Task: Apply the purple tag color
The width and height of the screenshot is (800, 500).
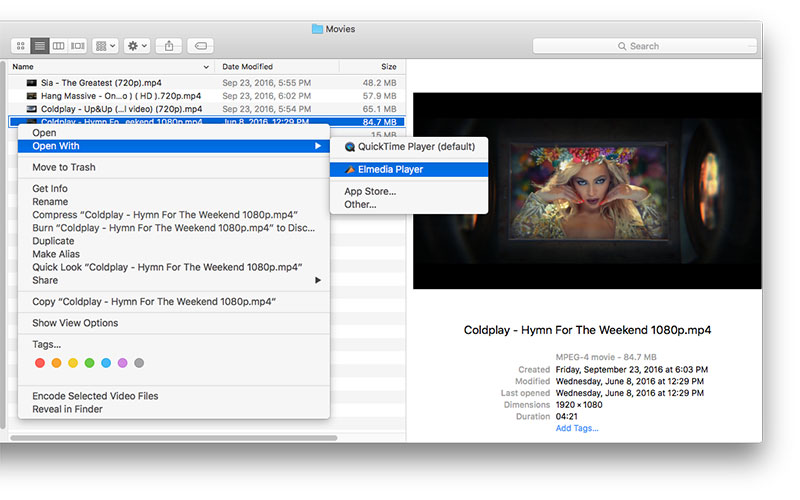Action: (x=122, y=363)
